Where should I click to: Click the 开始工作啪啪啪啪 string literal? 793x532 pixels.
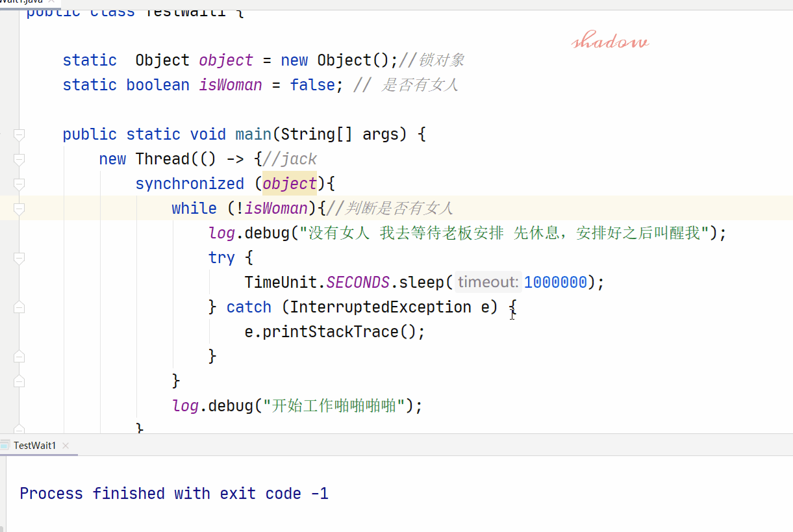[334, 405]
